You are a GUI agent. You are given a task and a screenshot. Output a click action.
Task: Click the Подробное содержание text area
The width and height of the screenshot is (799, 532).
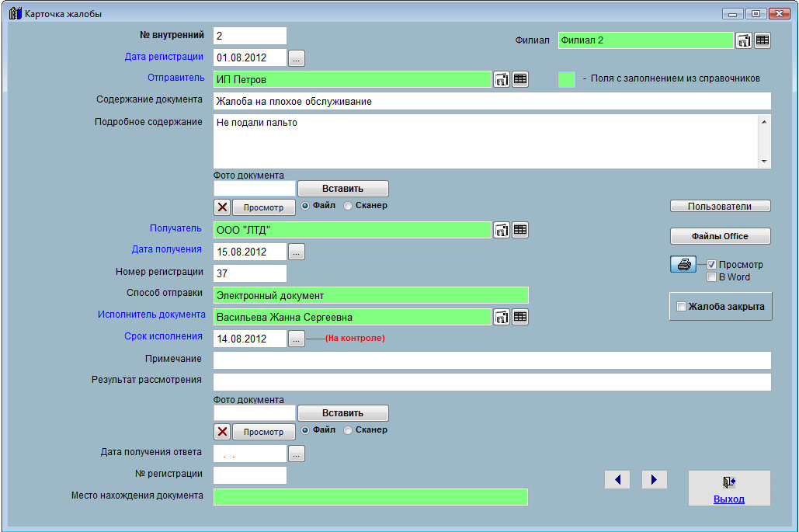[487, 141]
